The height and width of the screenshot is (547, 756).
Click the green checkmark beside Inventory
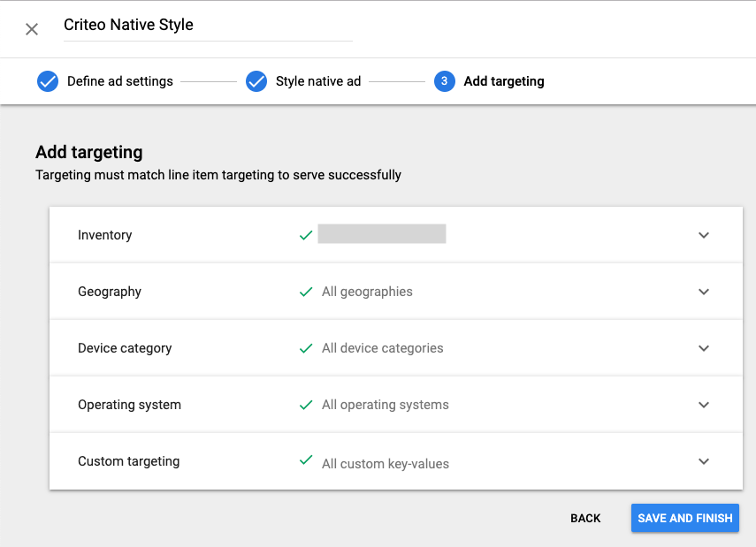click(306, 235)
